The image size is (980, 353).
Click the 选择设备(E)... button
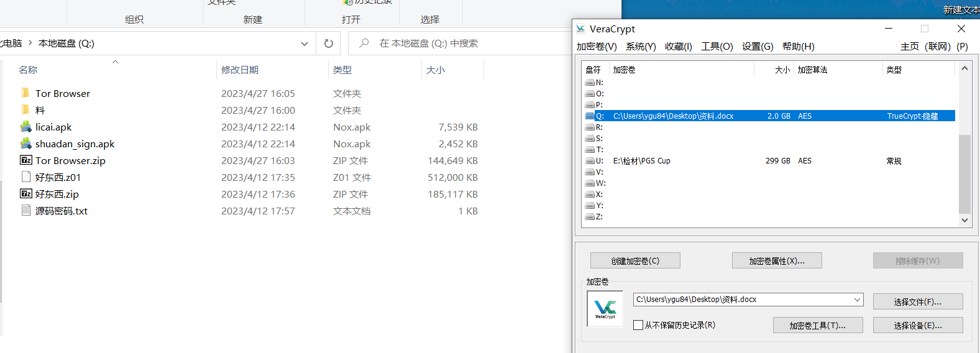918,326
